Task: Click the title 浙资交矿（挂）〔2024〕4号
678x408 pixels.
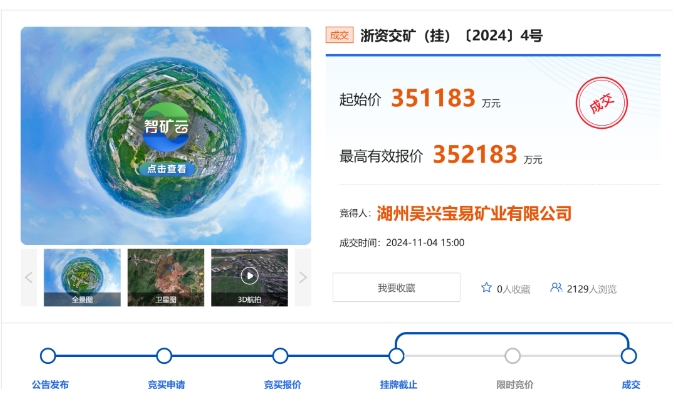Action: 451,35
